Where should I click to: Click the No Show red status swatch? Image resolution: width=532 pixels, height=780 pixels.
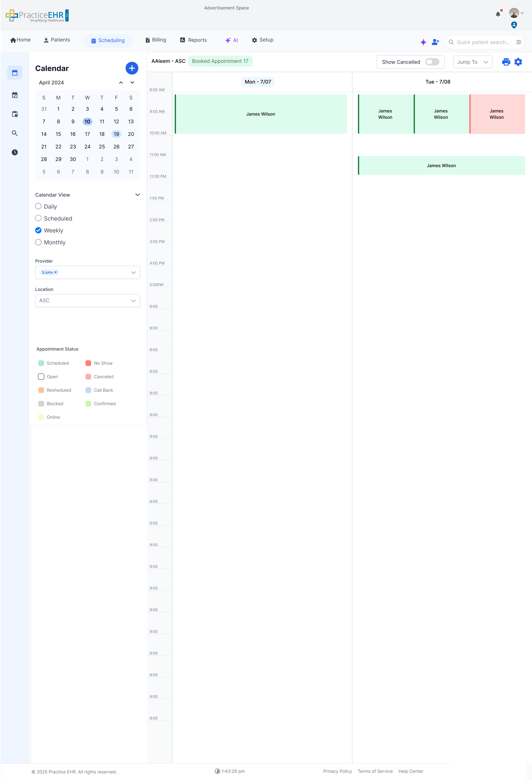[88, 363]
